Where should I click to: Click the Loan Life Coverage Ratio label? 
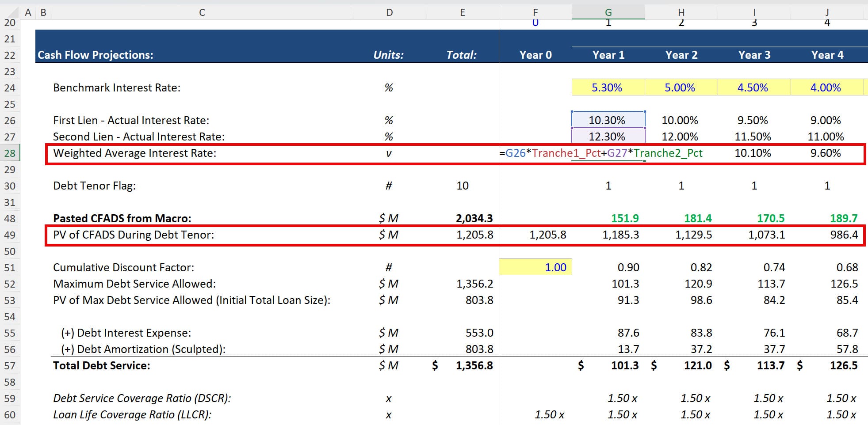point(133,414)
